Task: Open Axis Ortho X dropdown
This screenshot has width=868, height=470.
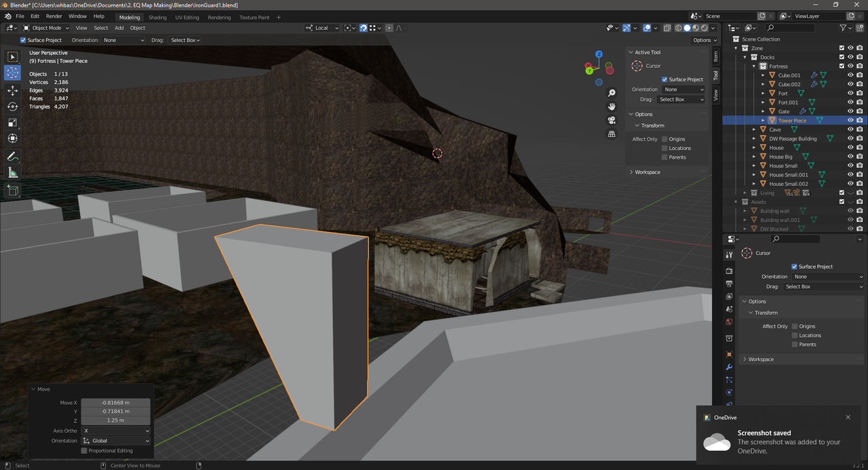Action: coord(115,431)
